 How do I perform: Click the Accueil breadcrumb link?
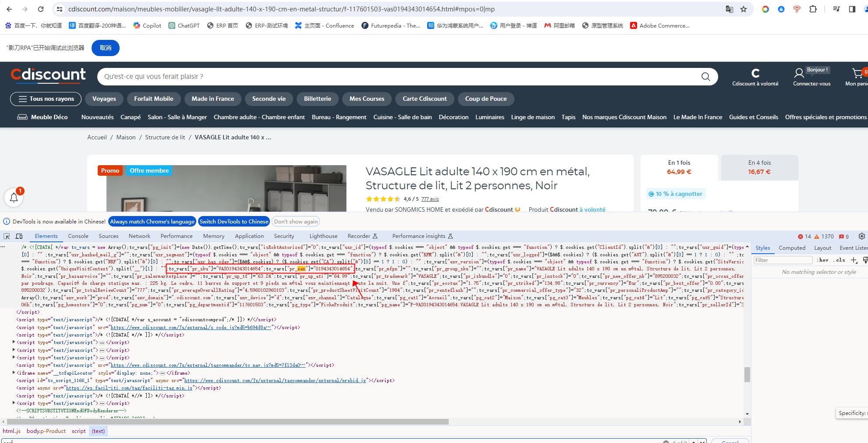(x=97, y=138)
